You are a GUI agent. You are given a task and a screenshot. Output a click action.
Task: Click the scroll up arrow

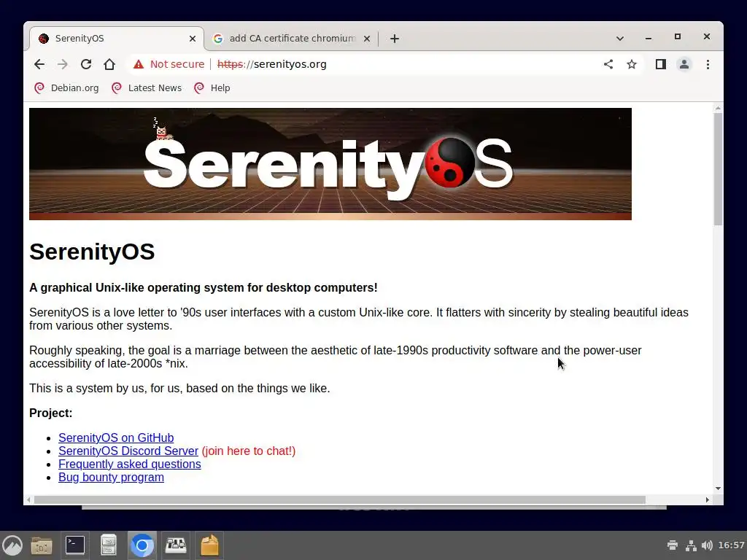[x=718, y=109]
